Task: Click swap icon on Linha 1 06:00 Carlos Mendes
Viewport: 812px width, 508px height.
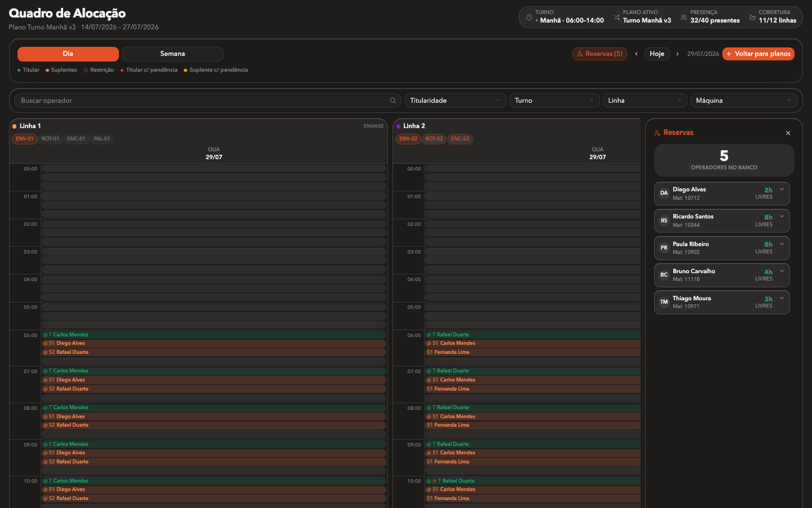Action: click(46, 335)
